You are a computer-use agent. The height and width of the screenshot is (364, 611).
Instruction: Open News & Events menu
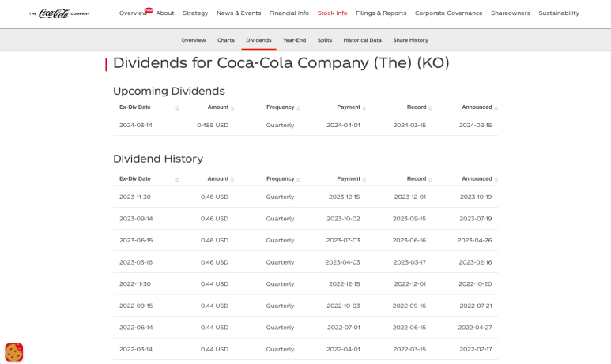point(239,13)
